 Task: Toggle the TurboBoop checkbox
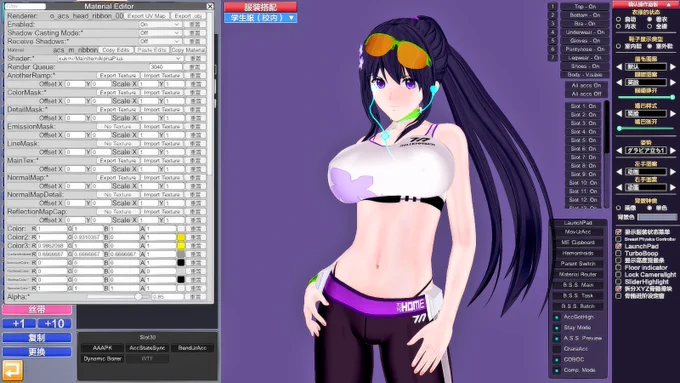pos(618,253)
